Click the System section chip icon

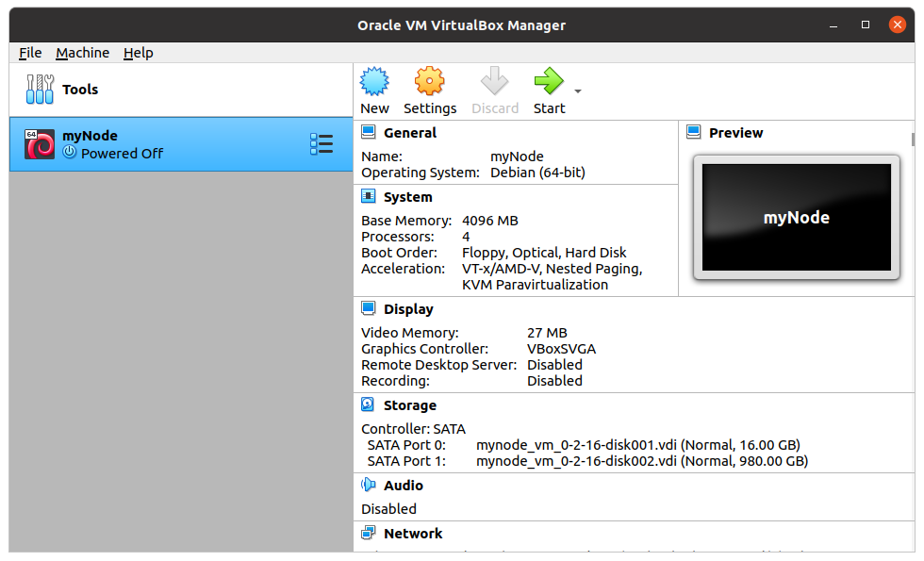pos(369,196)
